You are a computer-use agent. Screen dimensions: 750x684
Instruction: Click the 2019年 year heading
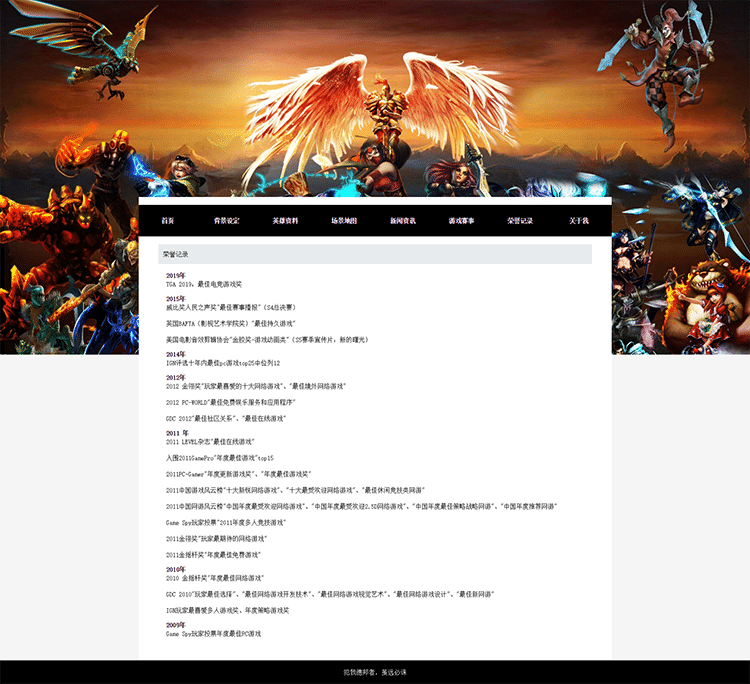click(176, 275)
